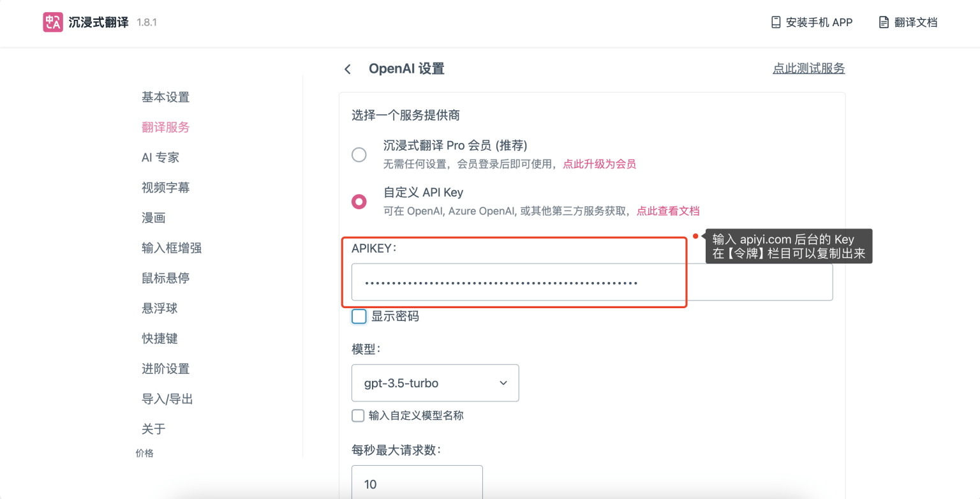Open the 视频字幕 settings section

tap(165, 187)
